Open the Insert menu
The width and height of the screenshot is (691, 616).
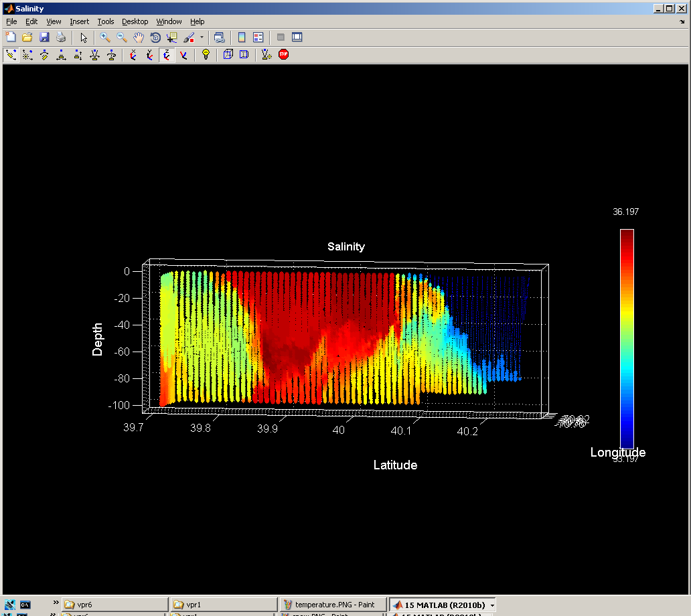point(79,21)
